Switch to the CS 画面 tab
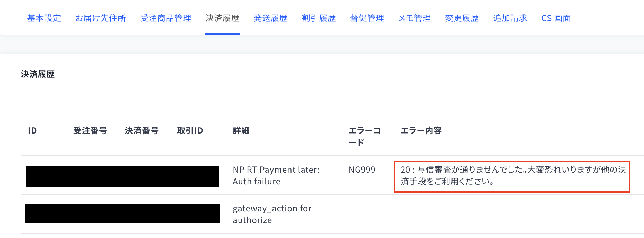This screenshot has width=644, height=238. point(556,18)
